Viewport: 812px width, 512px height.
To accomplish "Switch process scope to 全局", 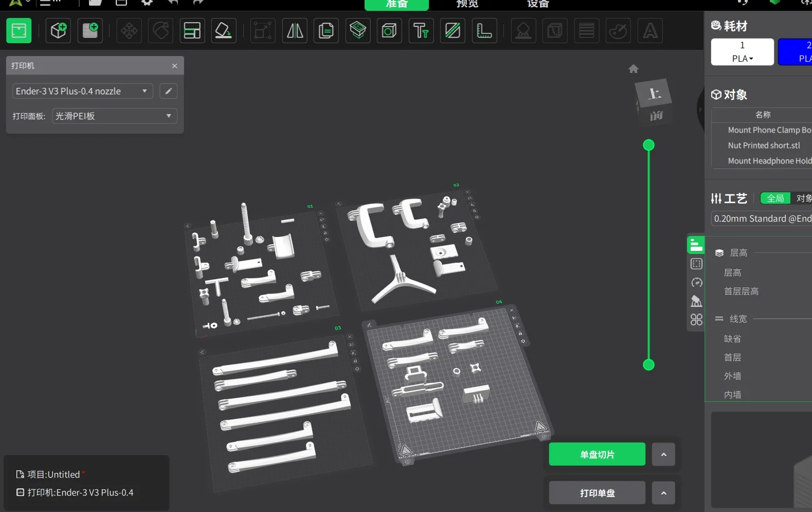I will [775, 198].
